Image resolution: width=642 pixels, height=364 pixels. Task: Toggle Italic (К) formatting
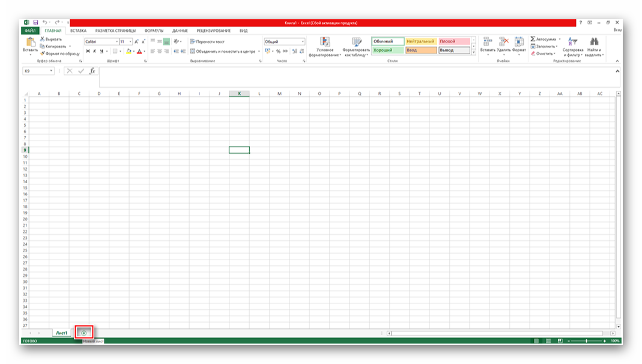[94, 52]
